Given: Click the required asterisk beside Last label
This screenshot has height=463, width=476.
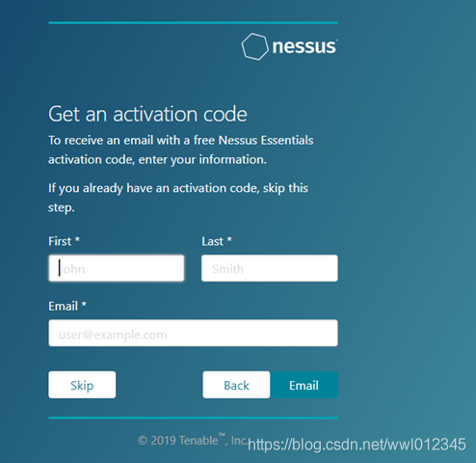Looking at the screenshot, I should point(229,239).
